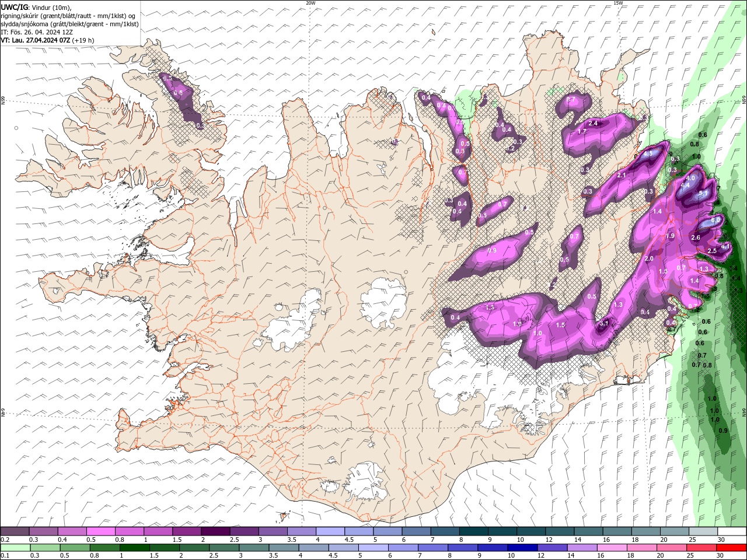The image size is (747, 560).
Task: Click the '(+19 h)' forecast offset
Action: click(83, 40)
